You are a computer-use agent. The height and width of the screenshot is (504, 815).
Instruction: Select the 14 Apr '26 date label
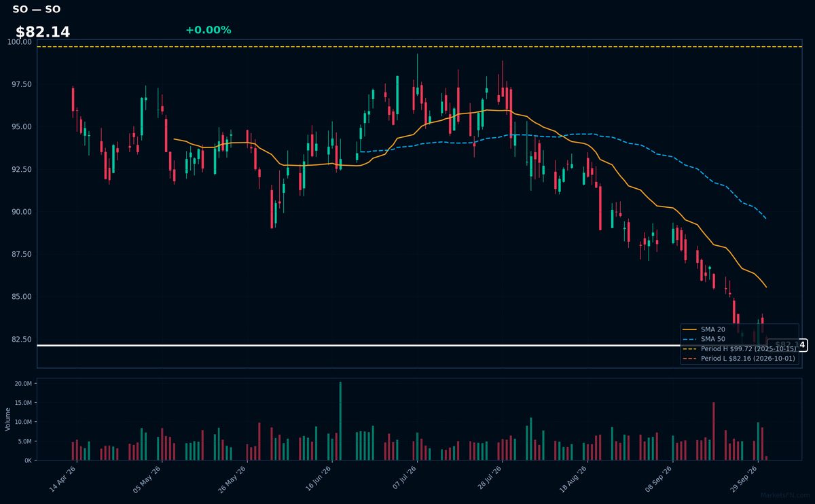63,479
